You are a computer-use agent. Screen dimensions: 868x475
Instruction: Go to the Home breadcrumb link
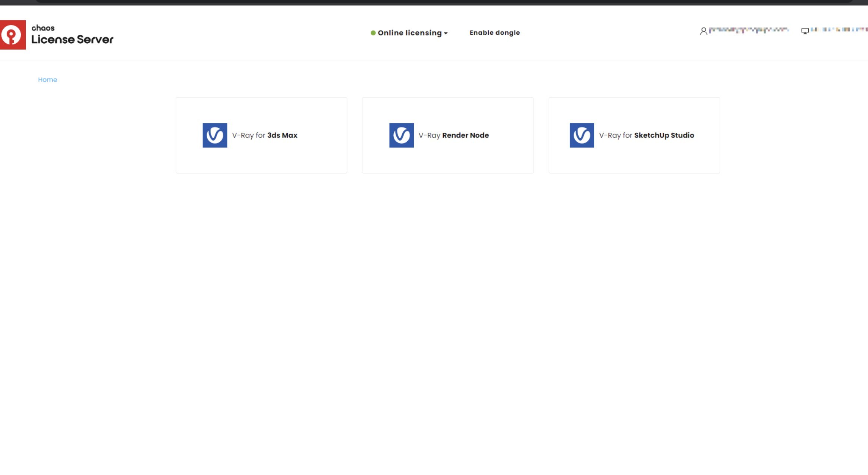(x=47, y=80)
